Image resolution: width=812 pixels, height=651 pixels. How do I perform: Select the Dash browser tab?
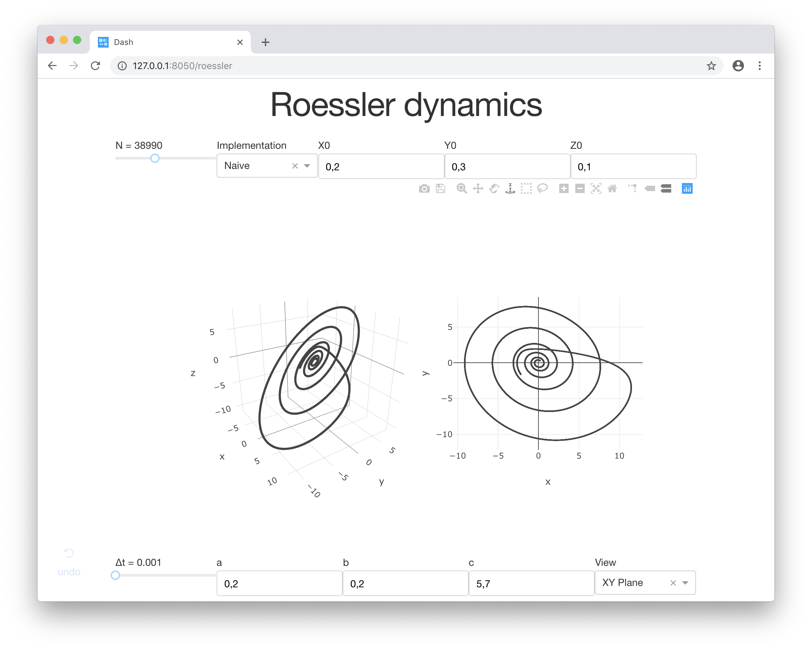click(x=170, y=42)
